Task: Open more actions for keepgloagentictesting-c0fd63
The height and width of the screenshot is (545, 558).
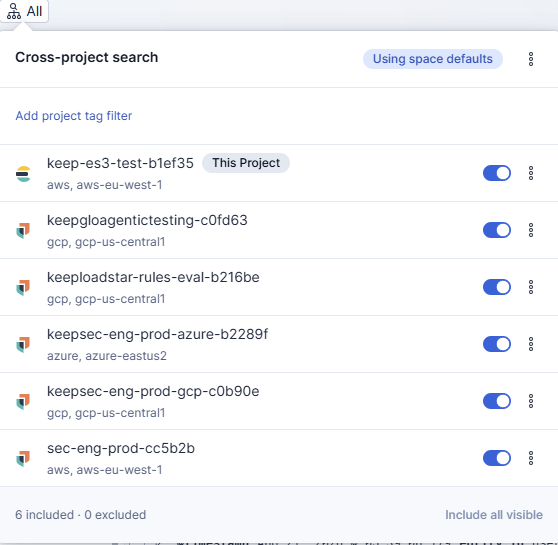Action: point(531,230)
